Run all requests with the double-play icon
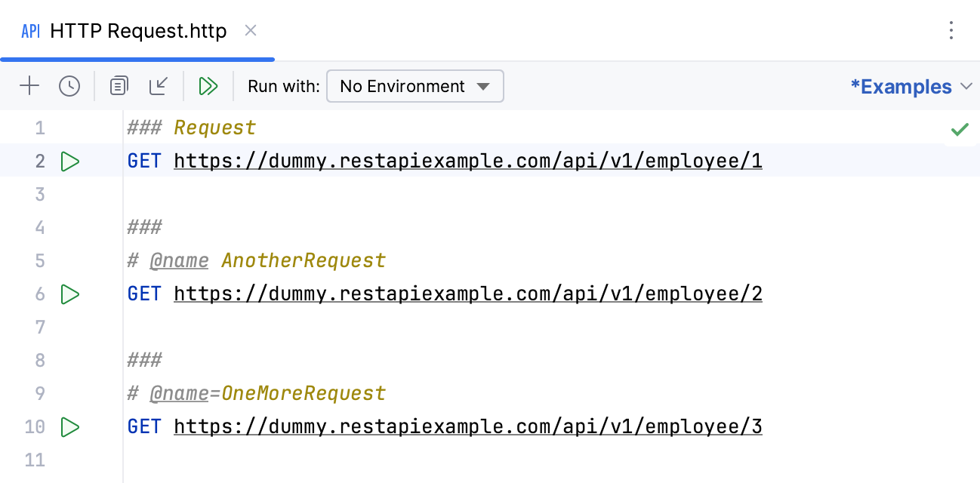 coord(209,86)
